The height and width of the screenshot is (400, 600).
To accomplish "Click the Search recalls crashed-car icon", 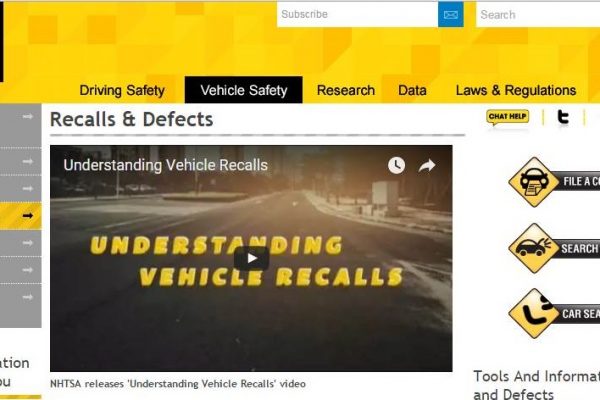I will [534, 248].
